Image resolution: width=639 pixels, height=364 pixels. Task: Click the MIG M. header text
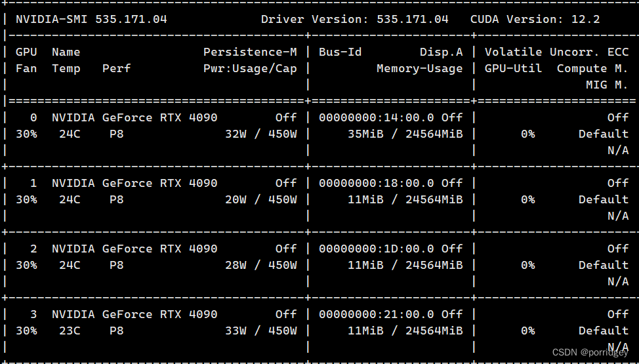click(607, 85)
